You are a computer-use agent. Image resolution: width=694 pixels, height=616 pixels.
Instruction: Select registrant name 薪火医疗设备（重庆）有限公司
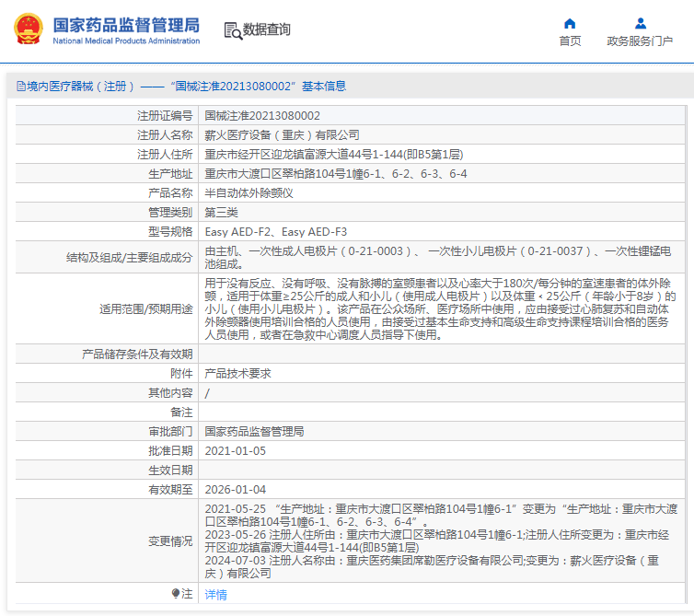282,135
